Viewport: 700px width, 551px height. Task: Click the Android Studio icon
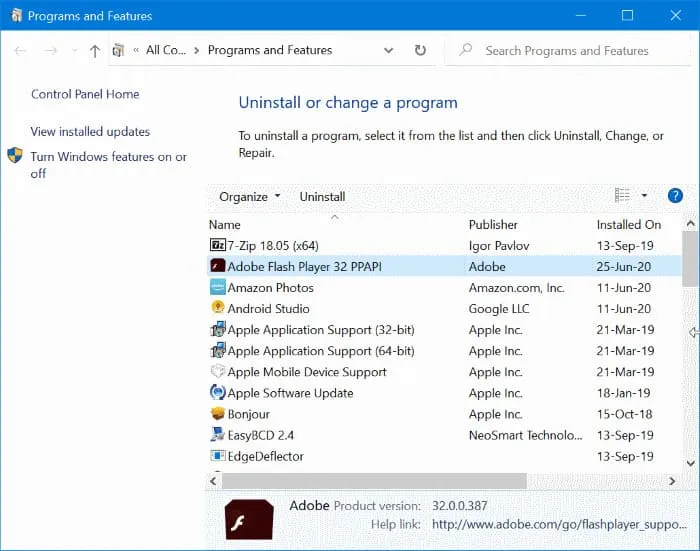[x=217, y=308]
